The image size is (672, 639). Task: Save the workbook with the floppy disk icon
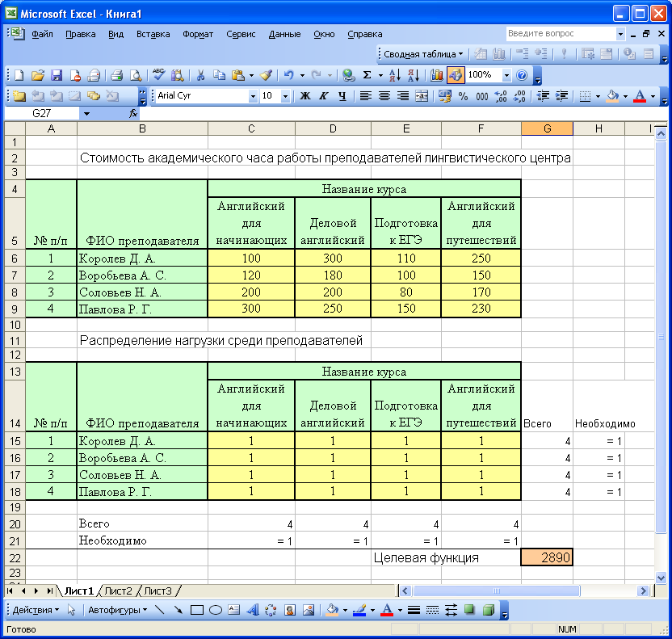pyautogui.click(x=57, y=75)
